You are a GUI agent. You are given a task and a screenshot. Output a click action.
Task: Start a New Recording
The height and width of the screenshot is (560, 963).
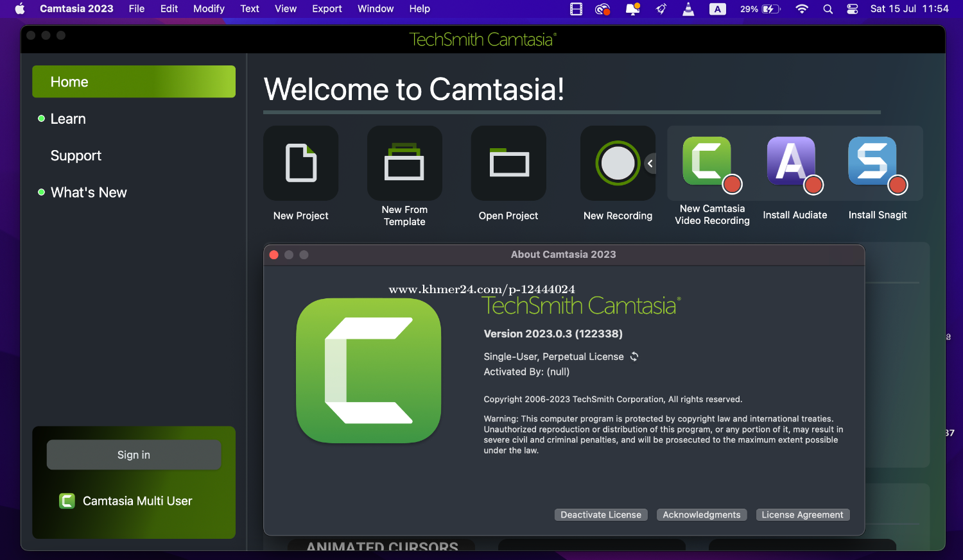pos(618,163)
